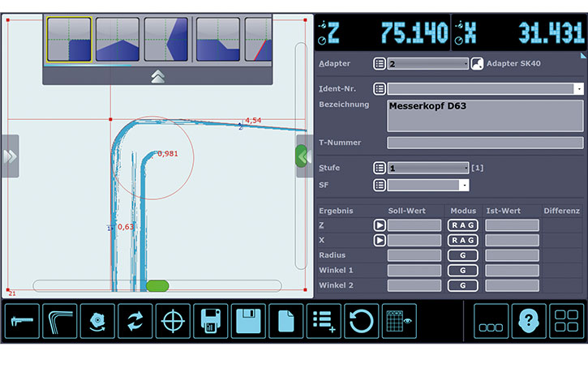Toggle the G mode for Winkel 1
Screen dimensions: 588x389
tap(463, 270)
